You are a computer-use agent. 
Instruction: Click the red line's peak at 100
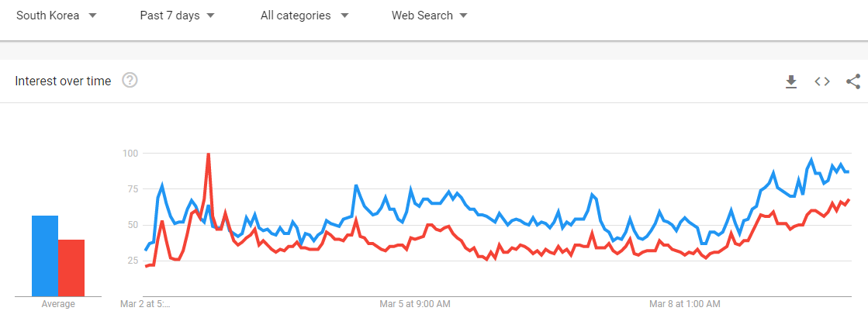pos(208,154)
